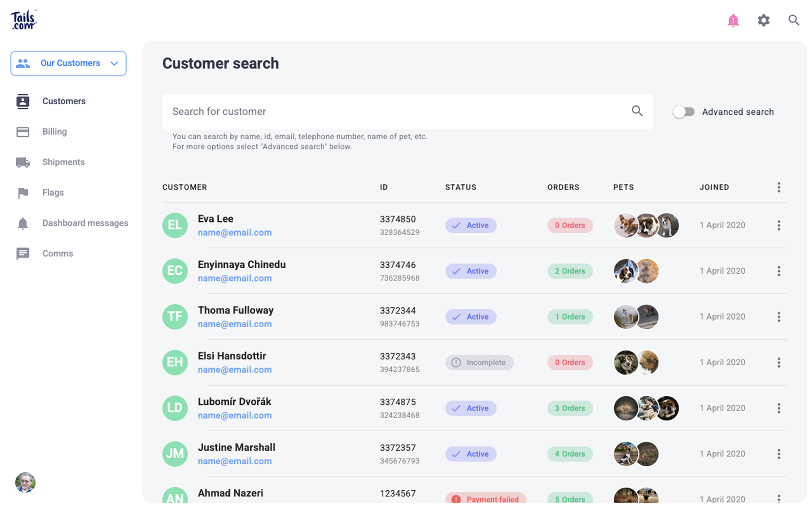Viewport: 812px width, 508px height.
Task: Click the Tails.com logo
Action: [23, 20]
